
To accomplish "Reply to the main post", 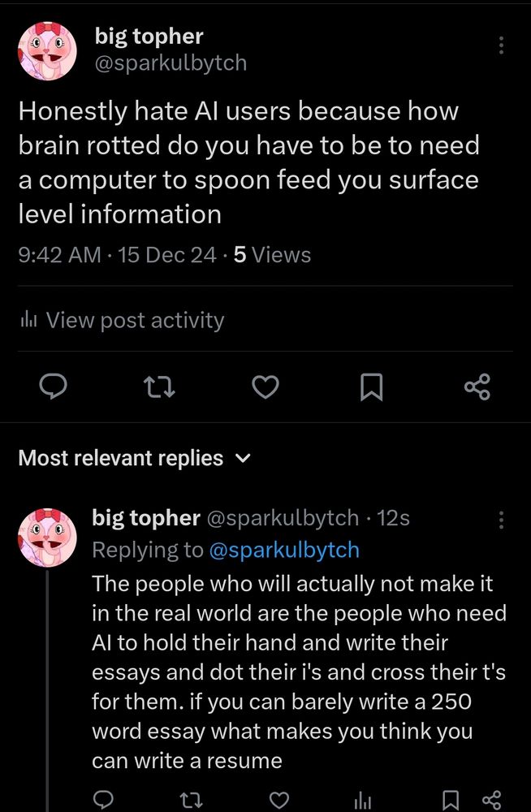I will pyautogui.click(x=53, y=388).
